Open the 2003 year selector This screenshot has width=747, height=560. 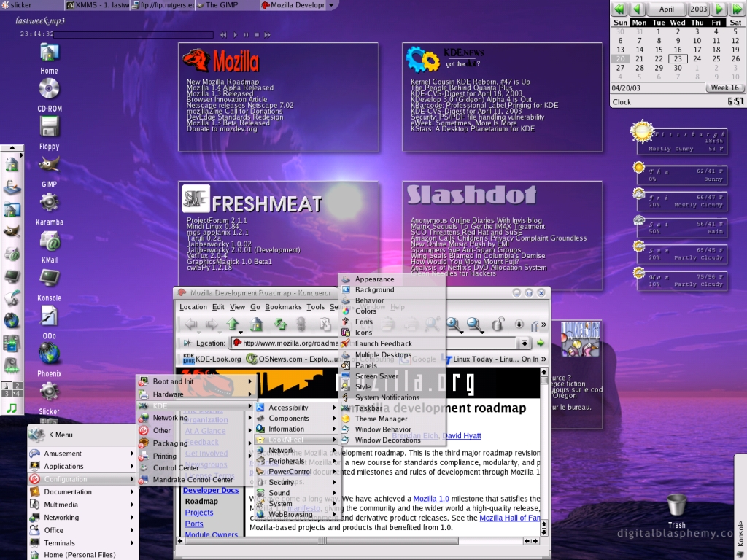click(x=699, y=9)
